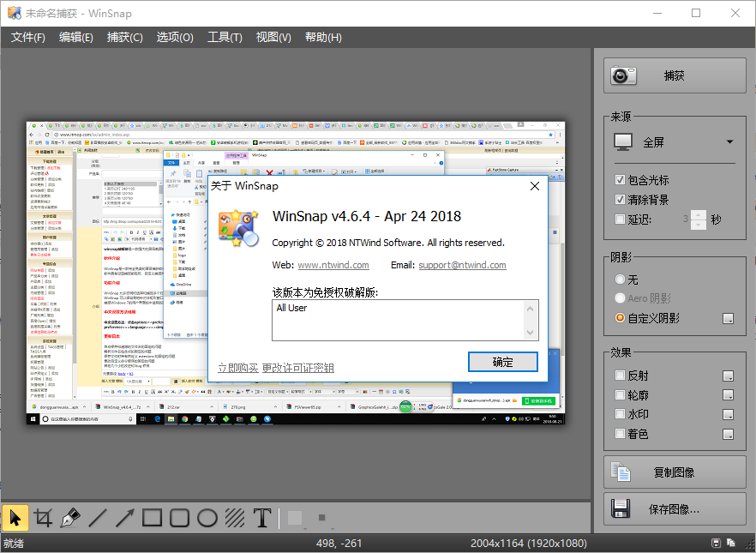Click the WinSnap app icon in title bar
The image size is (756, 553).
[14, 13]
